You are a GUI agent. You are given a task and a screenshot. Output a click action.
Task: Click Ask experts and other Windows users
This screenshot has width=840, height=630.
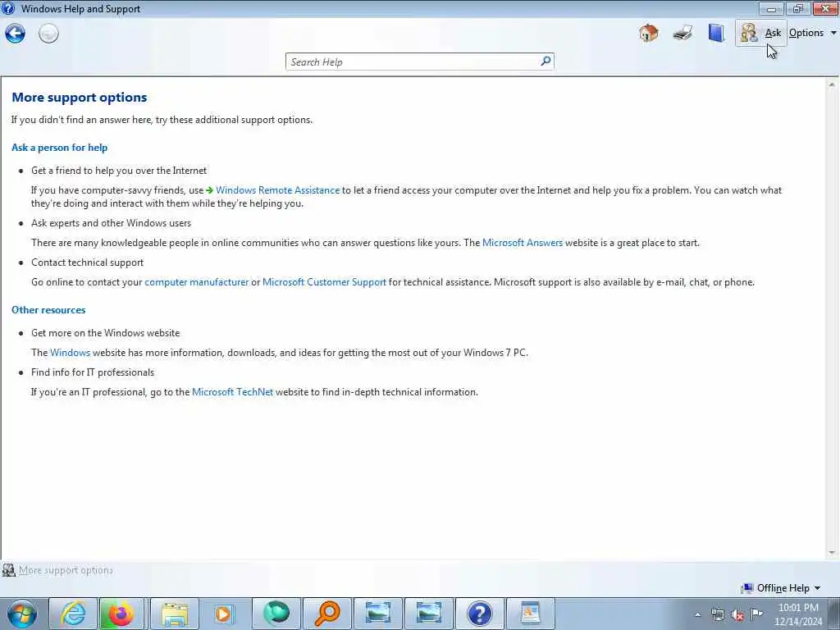coord(111,223)
